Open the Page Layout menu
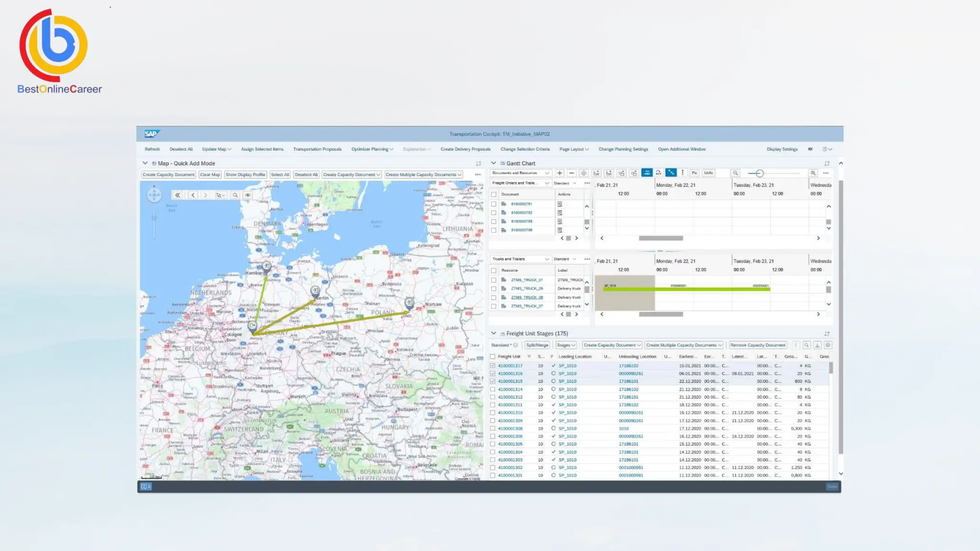The width and height of the screenshot is (980, 551). point(574,149)
